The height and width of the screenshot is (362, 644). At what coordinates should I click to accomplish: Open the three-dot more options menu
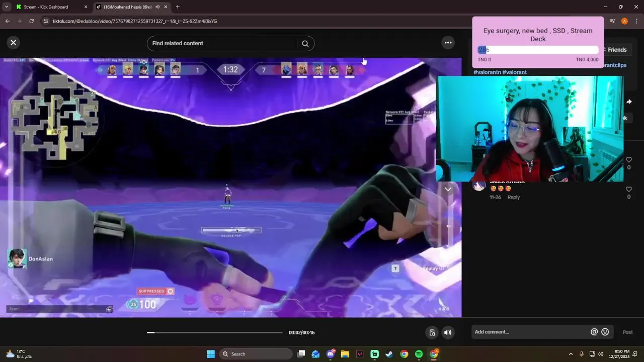(448, 43)
